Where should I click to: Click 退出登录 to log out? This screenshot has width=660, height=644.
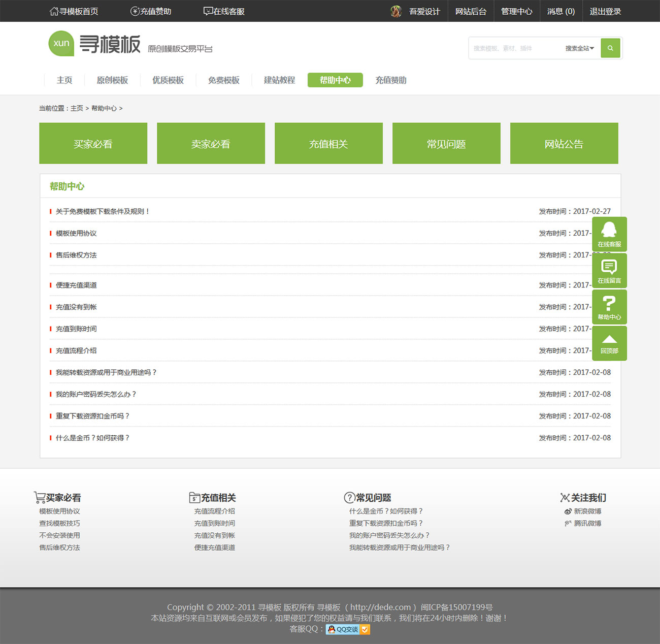click(x=605, y=11)
